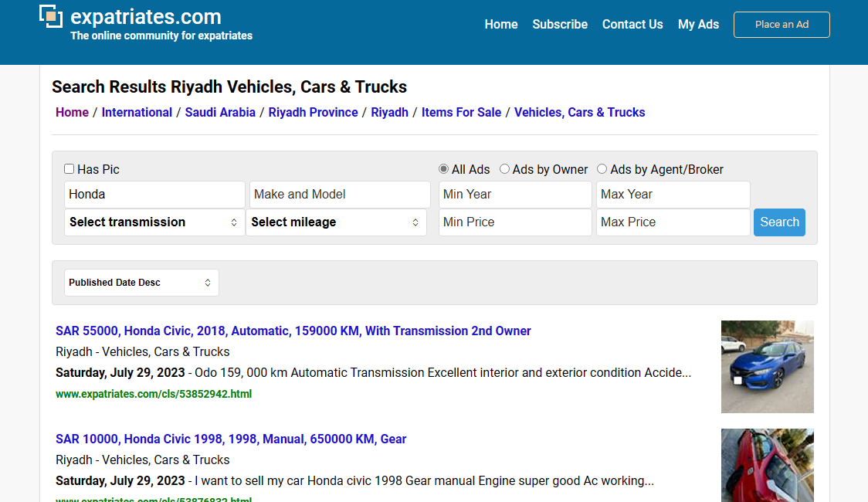Open the www.expatriates.com/cls/53852942.html link

[x=154, y=394]
